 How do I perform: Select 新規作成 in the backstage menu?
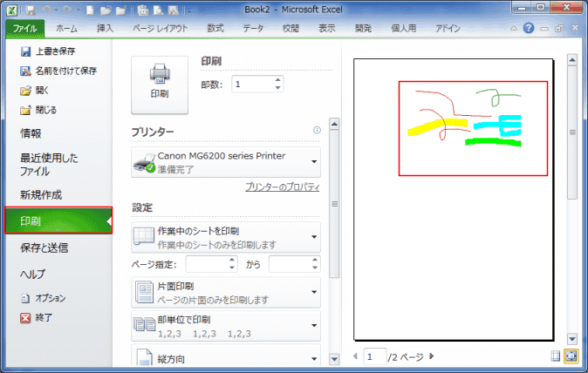(40, 194)
